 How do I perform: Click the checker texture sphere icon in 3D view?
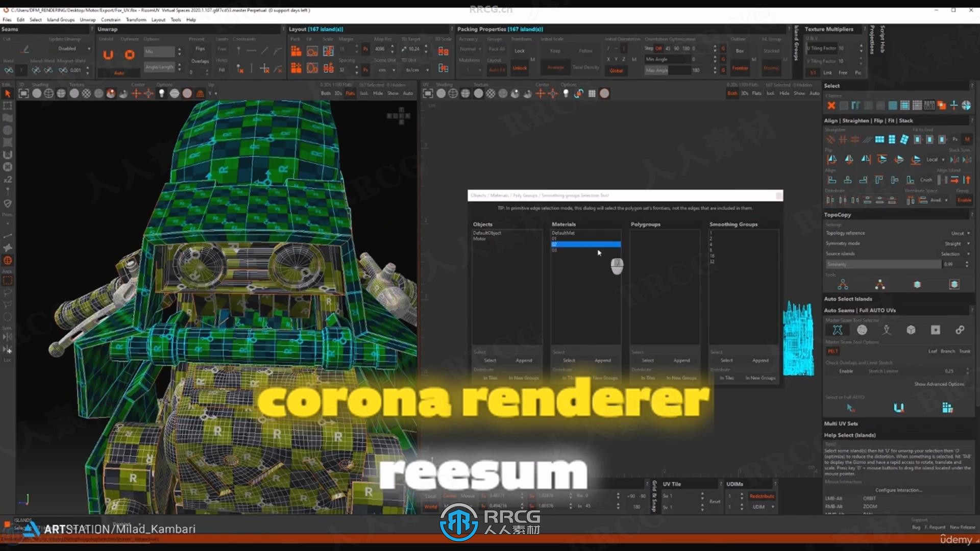pos(86,93)
